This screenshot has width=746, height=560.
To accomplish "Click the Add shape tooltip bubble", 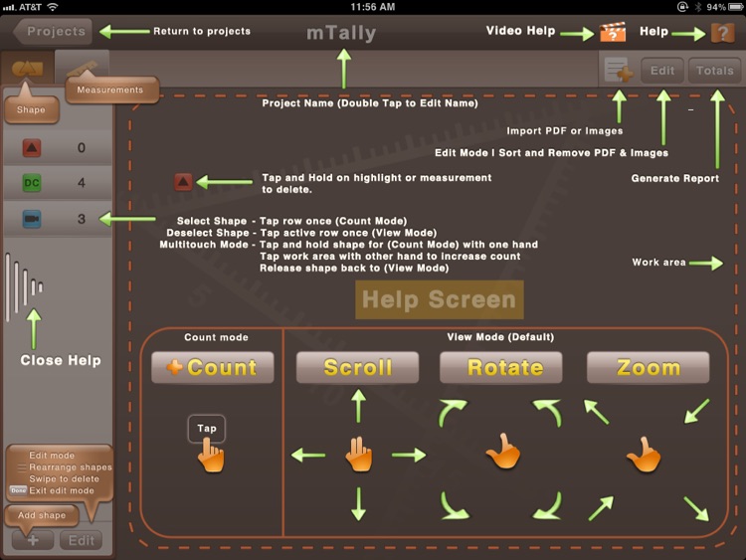I will (42, 515).
